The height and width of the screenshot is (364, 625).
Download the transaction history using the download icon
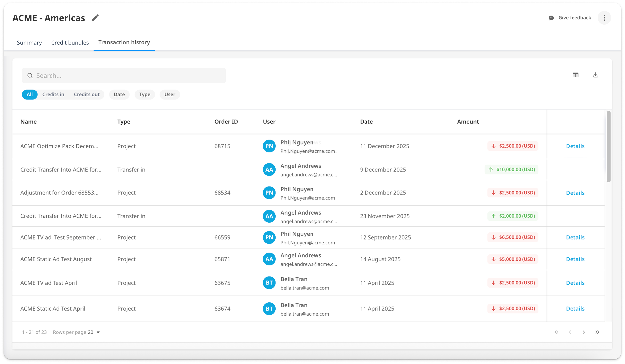(x=595, y=75)
